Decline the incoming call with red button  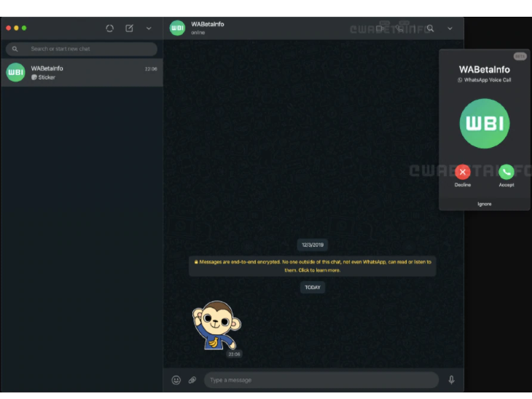(463, 173)
